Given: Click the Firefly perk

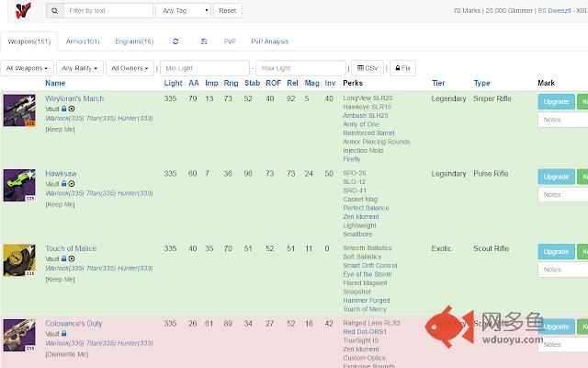Looking at the screenshot, I should point(351,159).
